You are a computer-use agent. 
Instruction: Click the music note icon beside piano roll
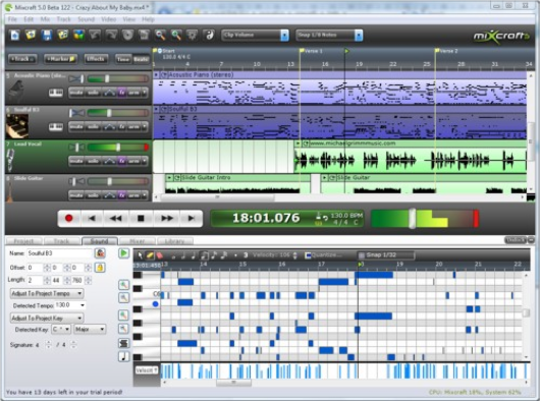point(124,356)
